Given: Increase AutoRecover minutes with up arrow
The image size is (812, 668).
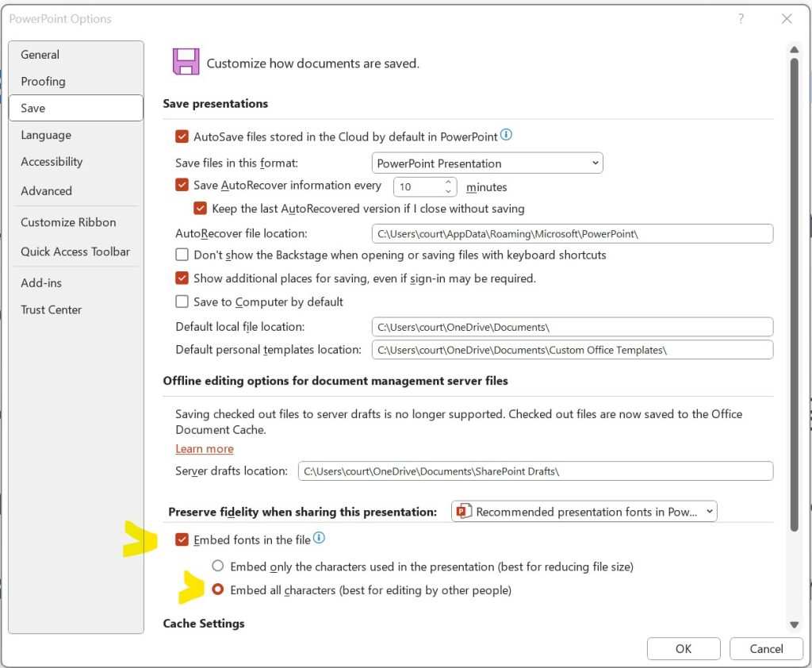Looking at the screenshot, I should pyautogui.click(x=448, y=182).
